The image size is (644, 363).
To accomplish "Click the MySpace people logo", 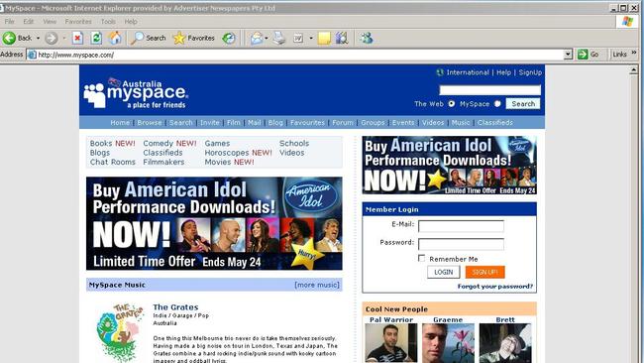I will (94, 96).
